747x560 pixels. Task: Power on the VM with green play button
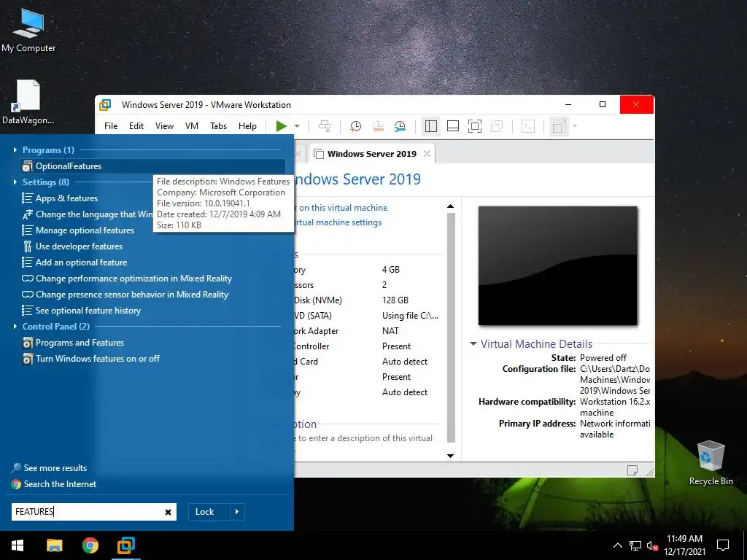point(282,126)
